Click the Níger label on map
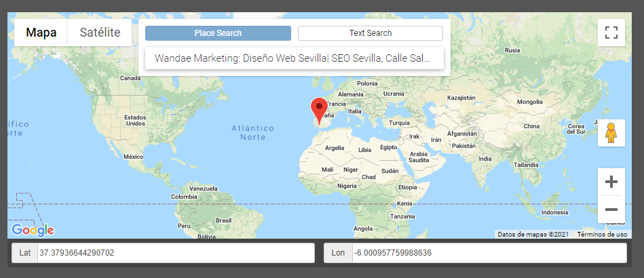Image resolution: width=644 pixels, height=278 pixels. click(x=351, y=170)
